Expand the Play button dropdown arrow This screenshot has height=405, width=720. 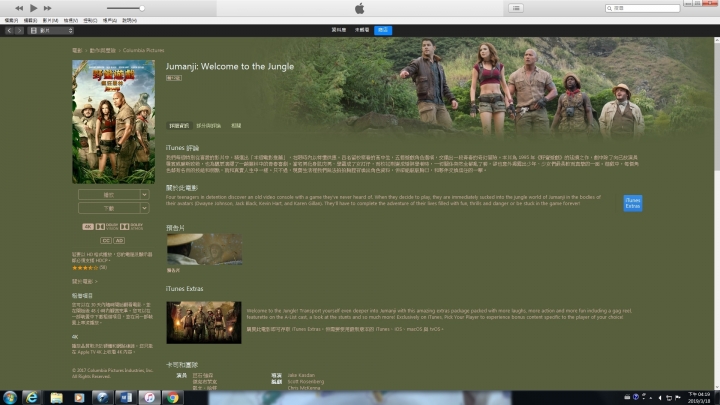click(x=144, y=195)
